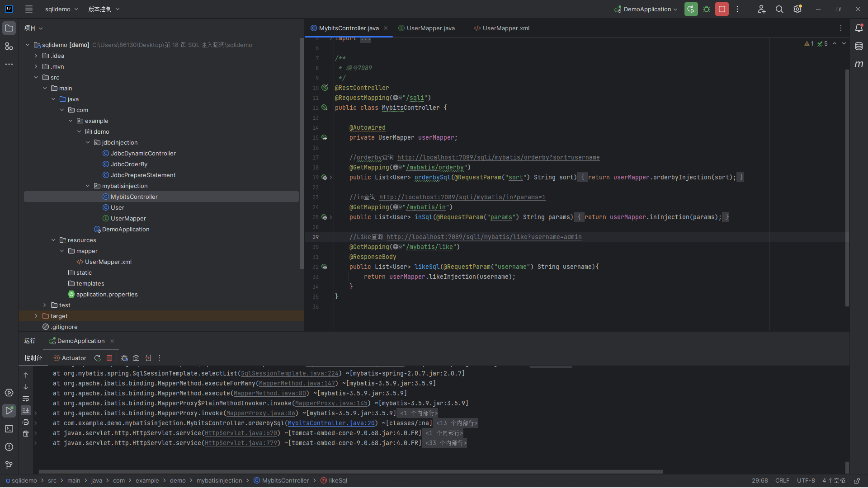Switch to the Actuator tab in Run panel
The image size is (868, 488).
(70, 358)
